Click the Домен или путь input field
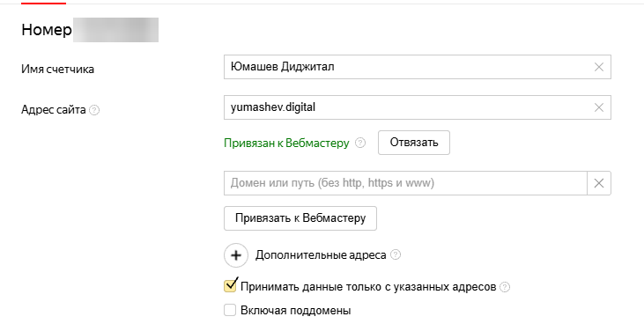The width and height of the screenshot is (644, 324). pos(405,183)
